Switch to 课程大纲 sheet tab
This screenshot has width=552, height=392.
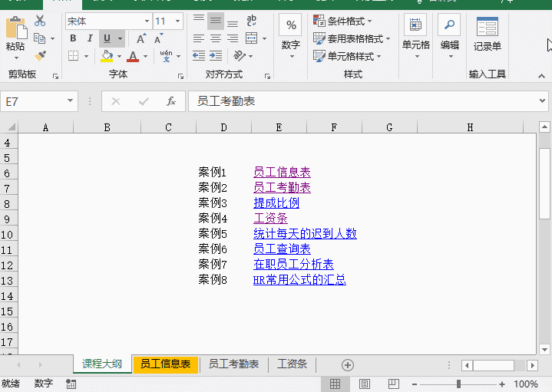pyautogui.click(x=102, y=364)
